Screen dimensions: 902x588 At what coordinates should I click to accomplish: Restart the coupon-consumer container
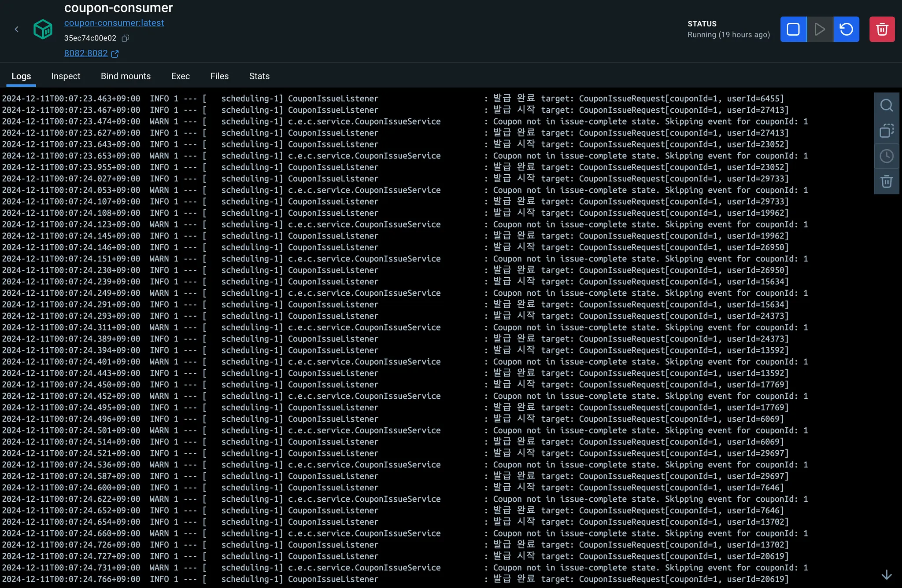(x=846, y=29)
